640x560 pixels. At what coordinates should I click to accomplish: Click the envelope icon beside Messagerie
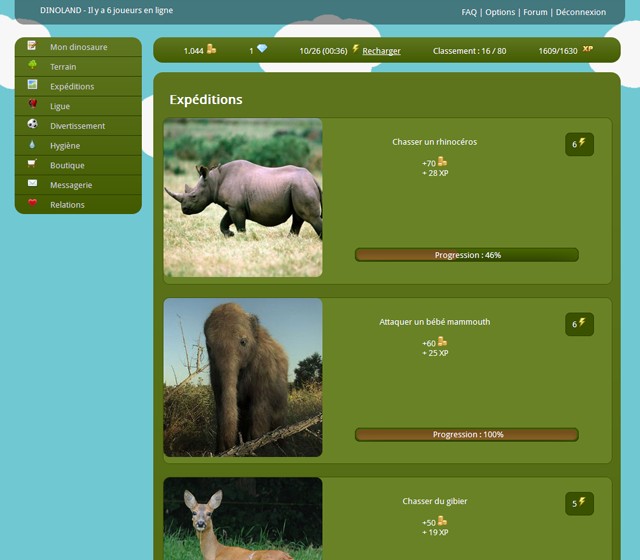pos(32,183)
